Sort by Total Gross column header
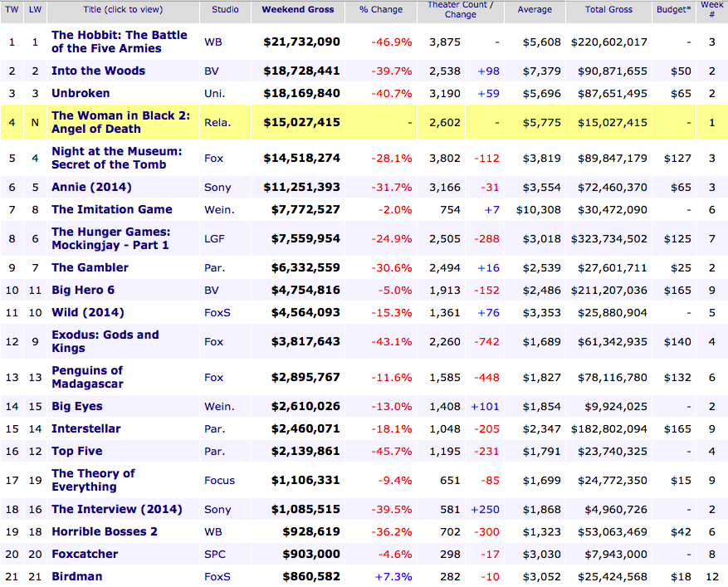The width and height of the screenshot is (728, 587). click(x=608, y=9)
